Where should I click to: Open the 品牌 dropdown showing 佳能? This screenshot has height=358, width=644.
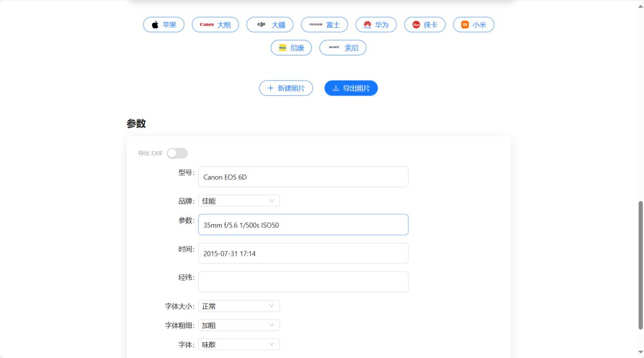(x=239, y=200)
